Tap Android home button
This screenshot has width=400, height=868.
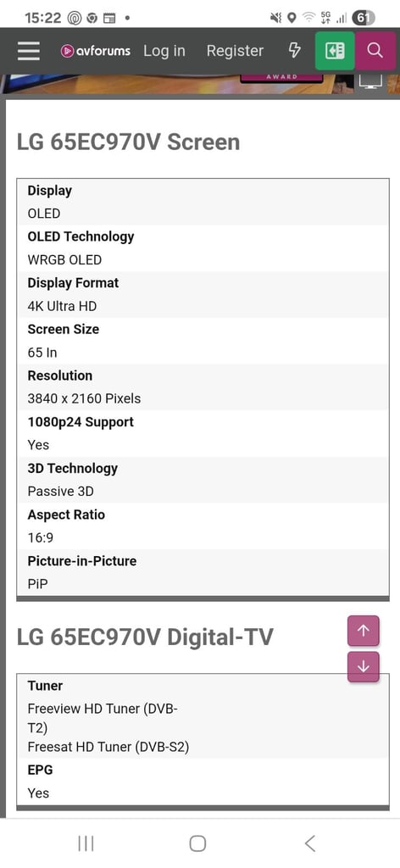coord(197,843)
